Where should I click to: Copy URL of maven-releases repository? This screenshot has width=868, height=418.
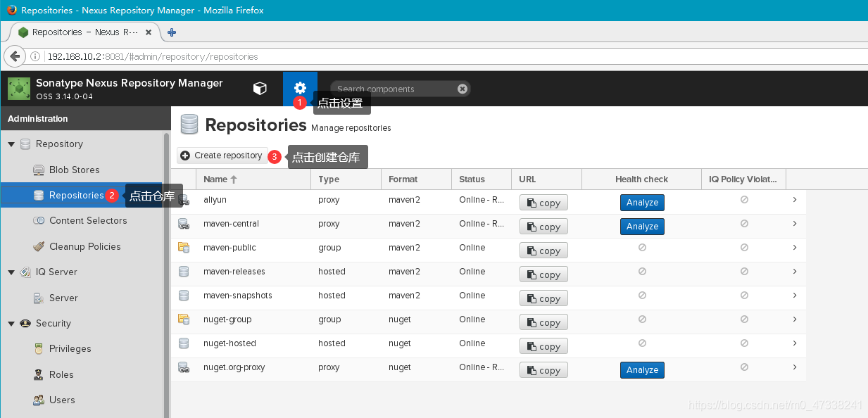click(543, 274)
